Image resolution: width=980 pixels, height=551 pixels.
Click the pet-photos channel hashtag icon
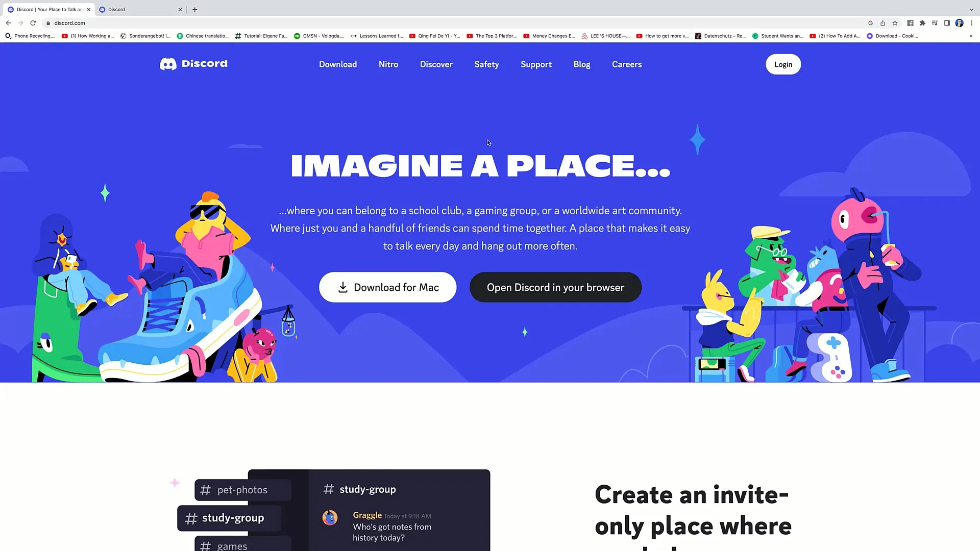[x=205, y=489]
